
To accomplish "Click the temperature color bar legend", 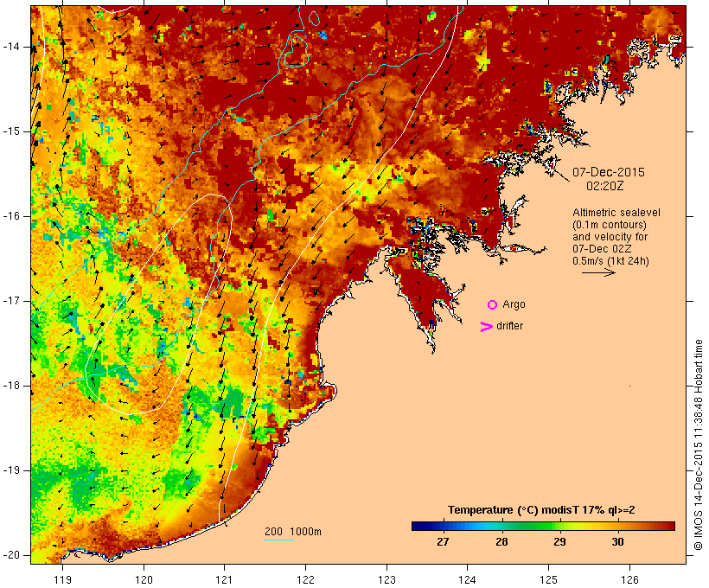I will pos(543,526).
